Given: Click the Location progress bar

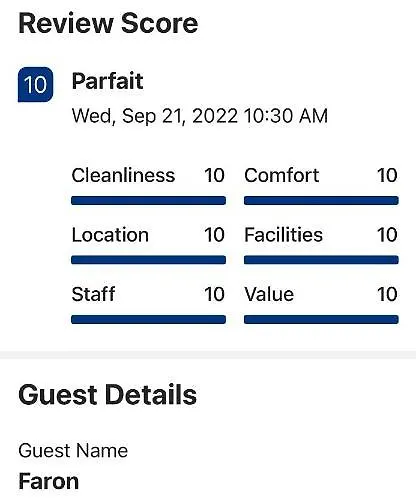Looking at the screenshot, I should tap(148, 260).
